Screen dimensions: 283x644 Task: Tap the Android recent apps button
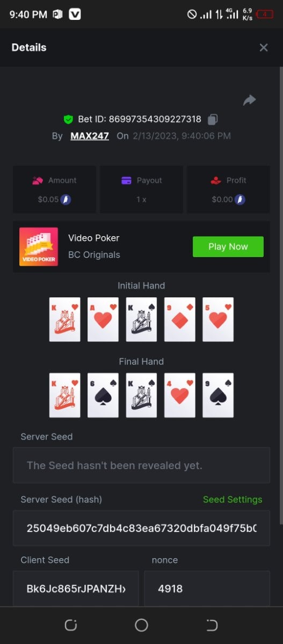(x=71, y=625)
